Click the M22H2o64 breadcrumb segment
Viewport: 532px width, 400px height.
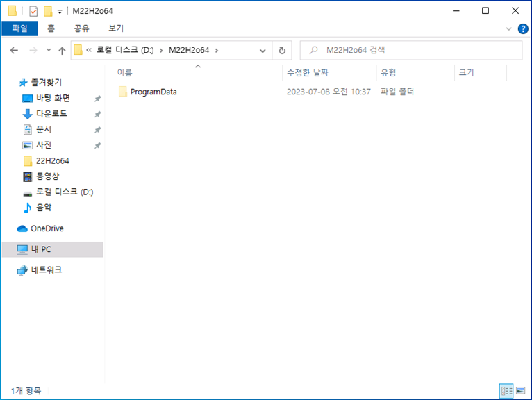(x=189, y=50)
